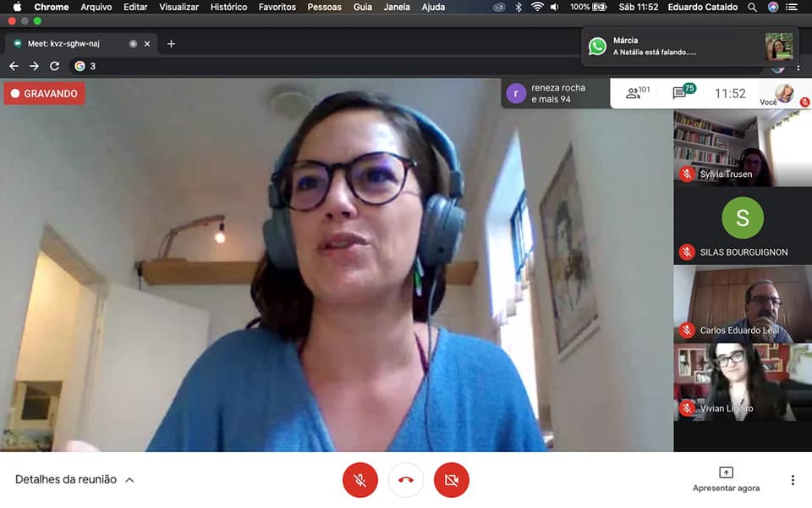Viewport: 812px width, 508px height.
Task: Open the Janela menu
Action: [397, 7]
